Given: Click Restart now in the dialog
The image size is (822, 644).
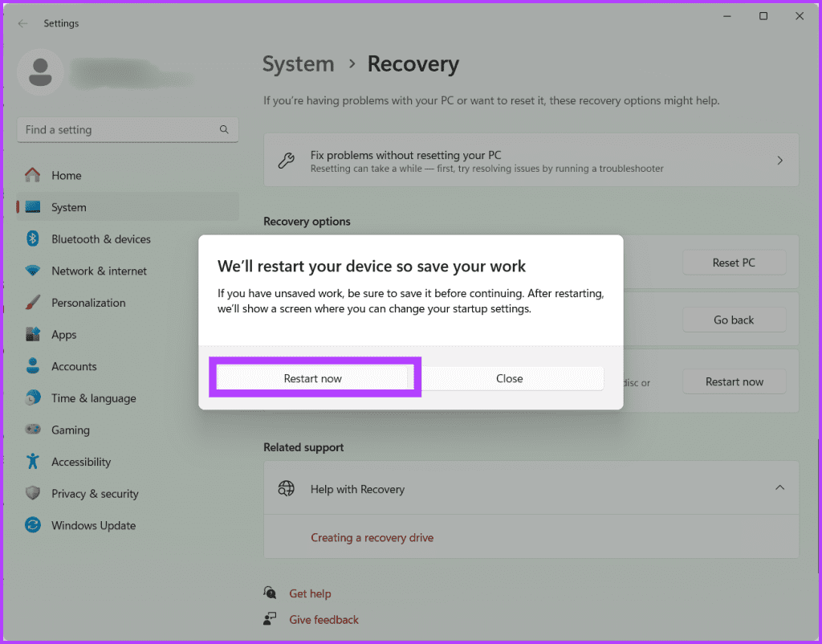Looking at the screenshot, I should point(312,378).
